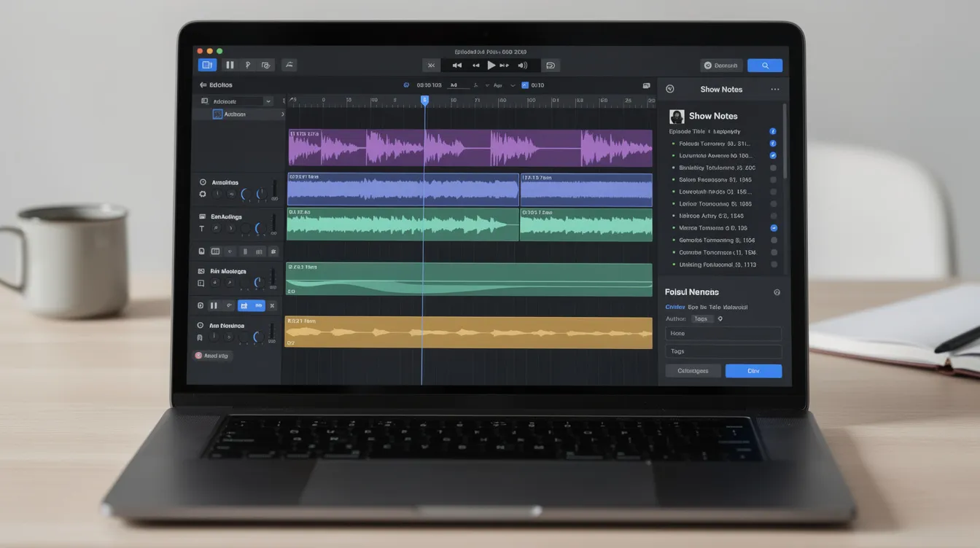Click the button left of the search button
This screenshot has height=548, width=980.
pyautogui.click(x=721, y=66)
